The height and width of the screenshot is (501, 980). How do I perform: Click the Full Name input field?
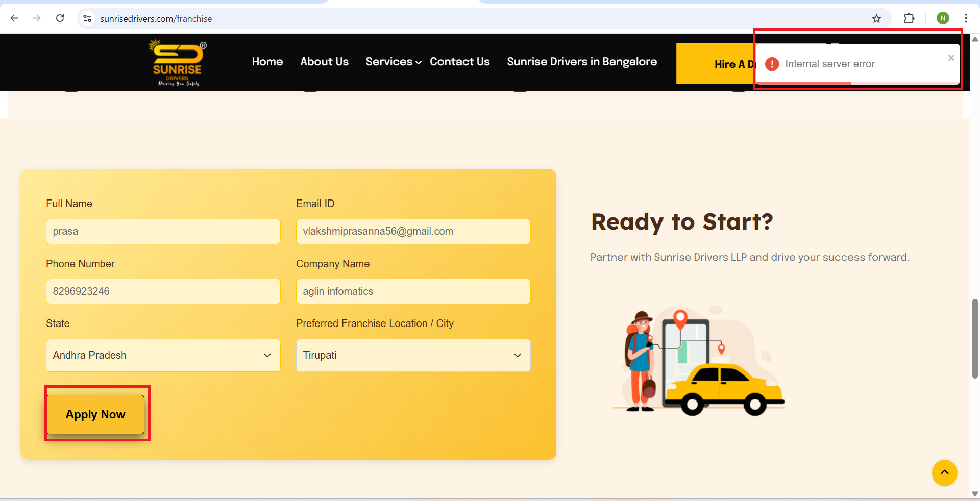pyautogui.click(x=163, y=232)
